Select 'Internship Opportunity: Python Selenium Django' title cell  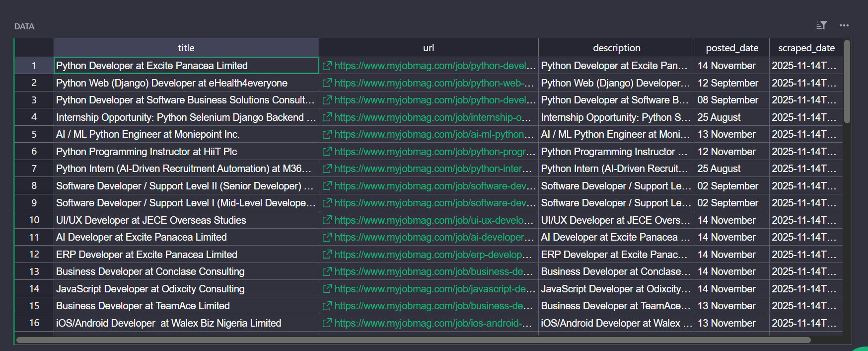pyautogui.click(x=186, y=117)
